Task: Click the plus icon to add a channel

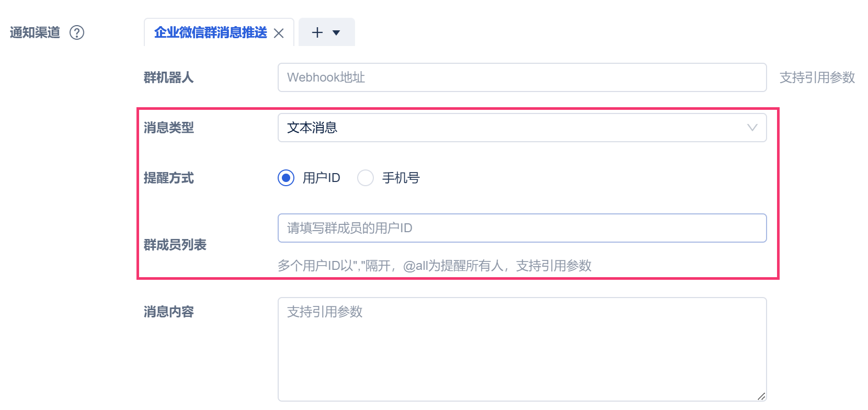Action: pyautogui.click(x=317, y=32)
